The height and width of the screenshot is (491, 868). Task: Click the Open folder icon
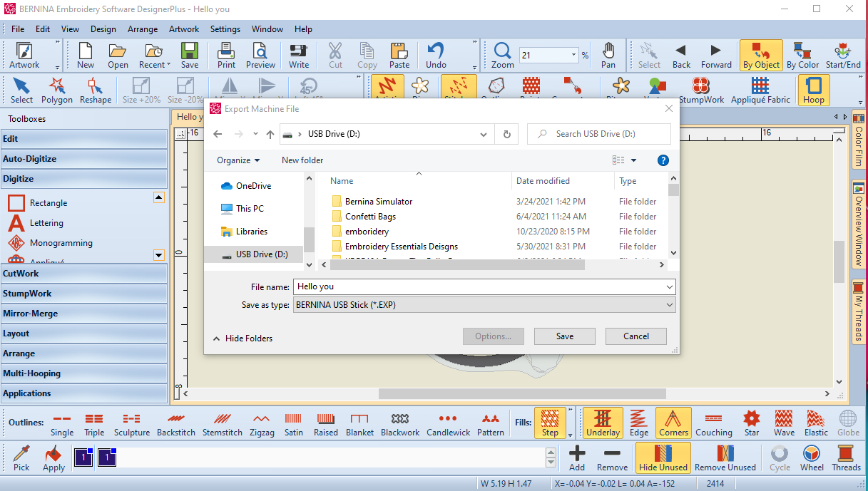[118, 55]
